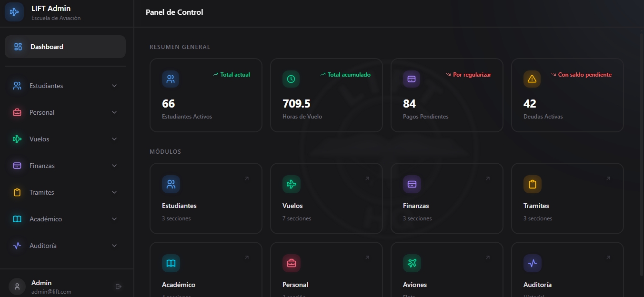Viewport: 644px width, 297px height.
Task: Open the Personal module card title
Action: pos(295,285)
